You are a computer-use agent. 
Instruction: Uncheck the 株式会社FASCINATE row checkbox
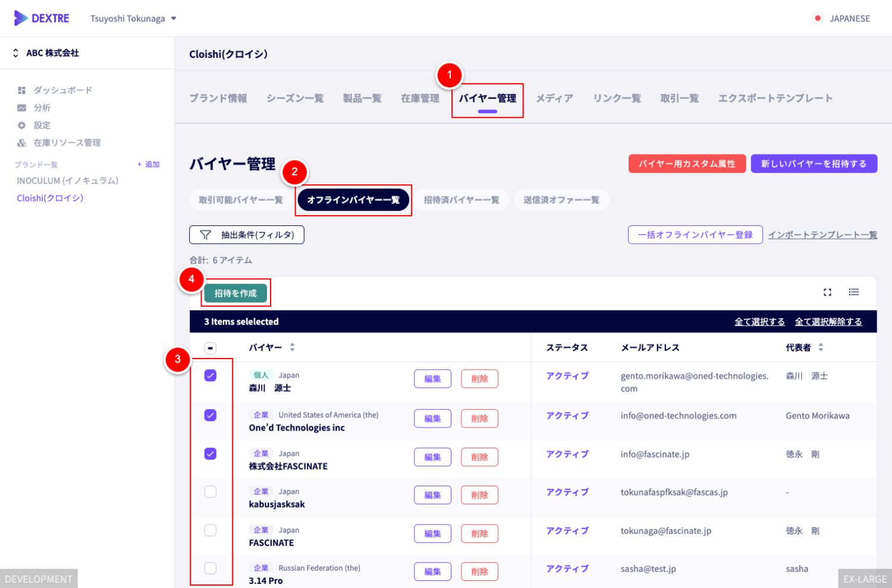tap(211, 454)
